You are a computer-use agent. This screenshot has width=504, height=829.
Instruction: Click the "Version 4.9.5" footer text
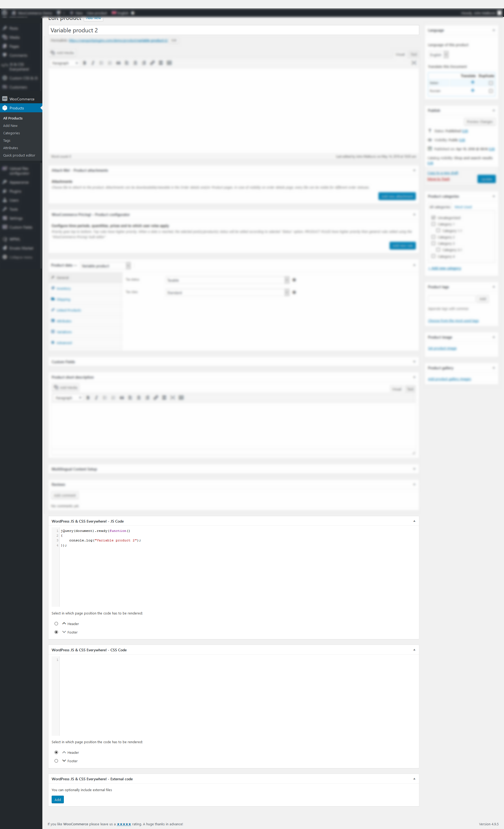[x=489, y=824]
